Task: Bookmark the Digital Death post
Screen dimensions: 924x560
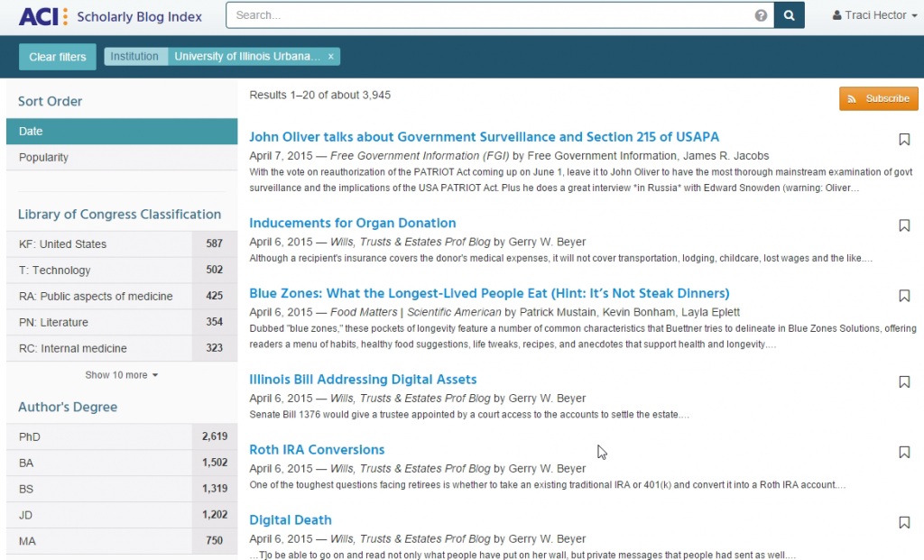Action: [x=904, y=522]
